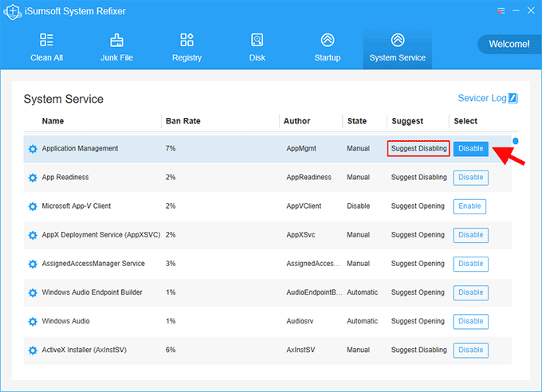The image size is (542, 392).
Task: Click gear icon beside Microsoft App-V Client
Action: [33, 206]
